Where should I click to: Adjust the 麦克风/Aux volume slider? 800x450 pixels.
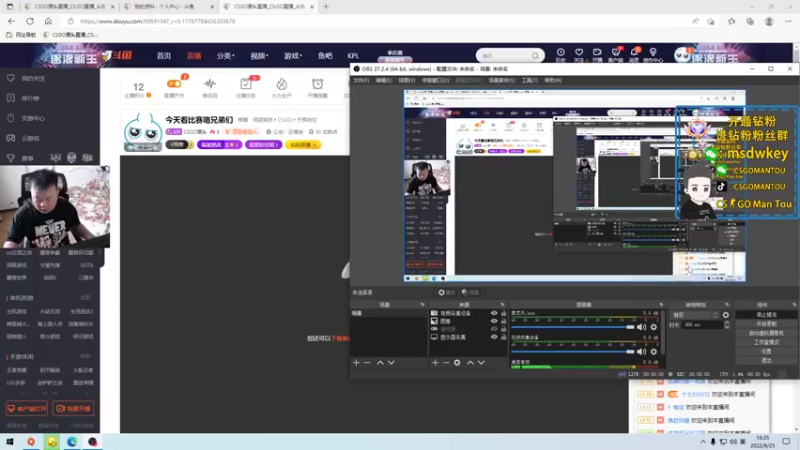(x=572, y=327)
